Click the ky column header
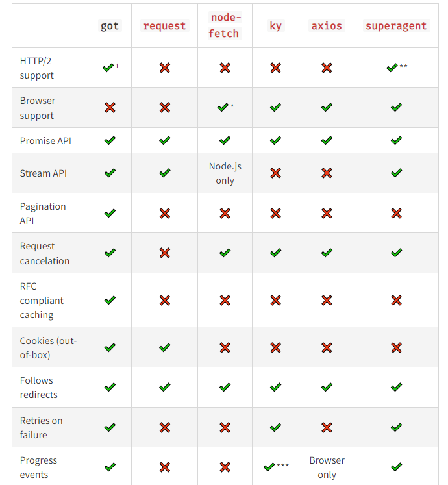 pos(275,26)
